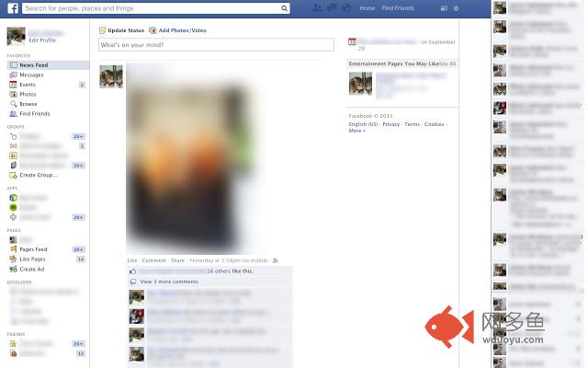Click the Events calendar icon in sidebar
This screenshot has height=368, width=588.
pyautogui.click(x=13, y=85)
